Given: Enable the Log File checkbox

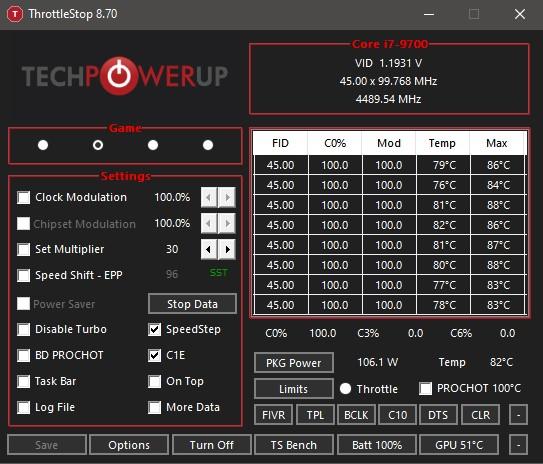Looking at the screenshot, I should tap(24, 407).
